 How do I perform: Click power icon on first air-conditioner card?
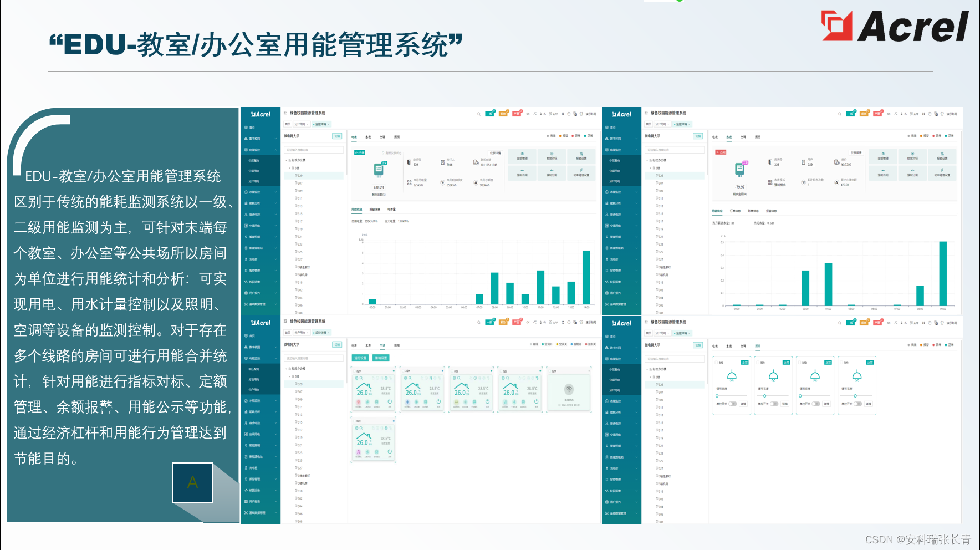point(390,401)
